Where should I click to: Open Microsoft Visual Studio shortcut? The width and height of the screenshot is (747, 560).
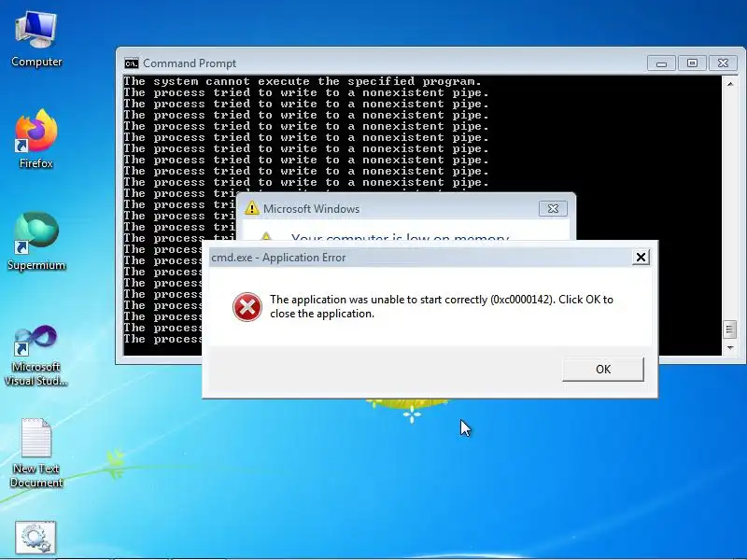coord(36,356)
